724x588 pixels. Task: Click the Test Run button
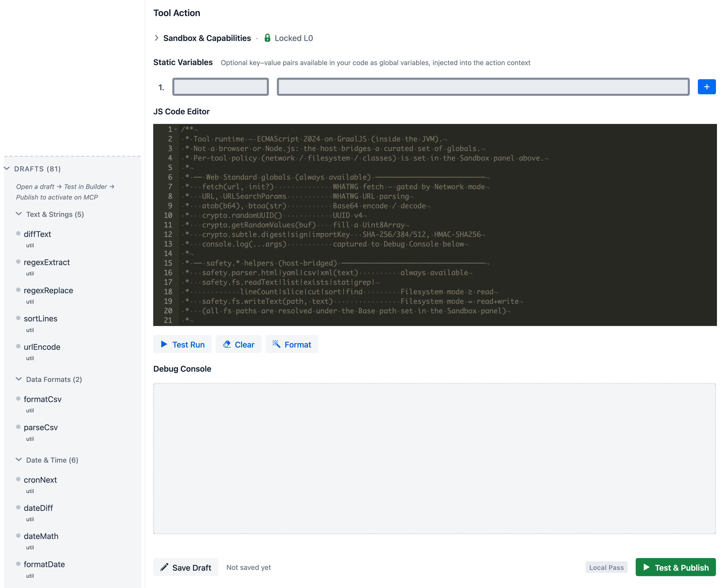click(x=182, y=345)
